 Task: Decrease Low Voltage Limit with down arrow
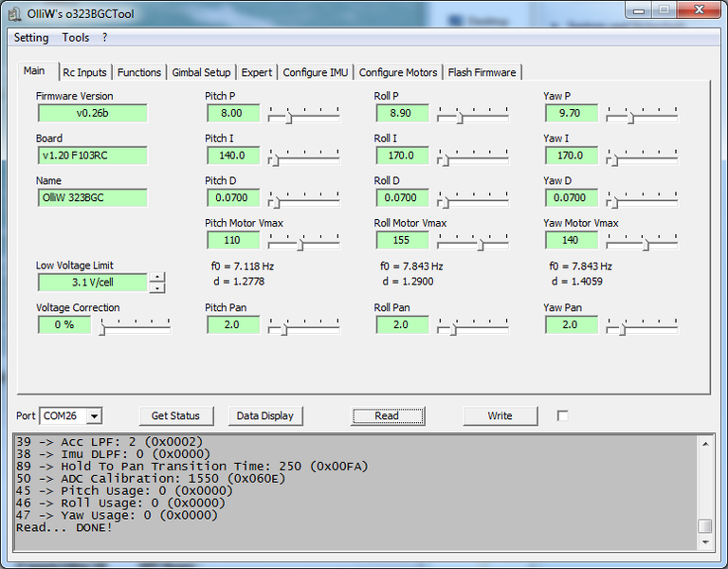(x=157, y=287)
